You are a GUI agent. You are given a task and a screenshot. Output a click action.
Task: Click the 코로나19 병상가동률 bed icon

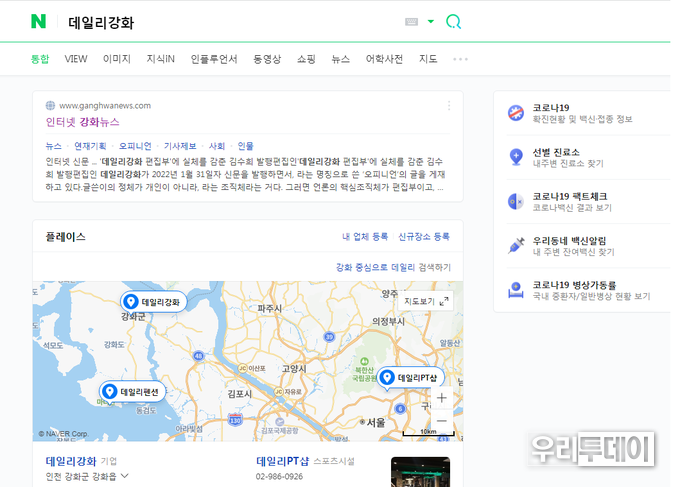(516, 290)
